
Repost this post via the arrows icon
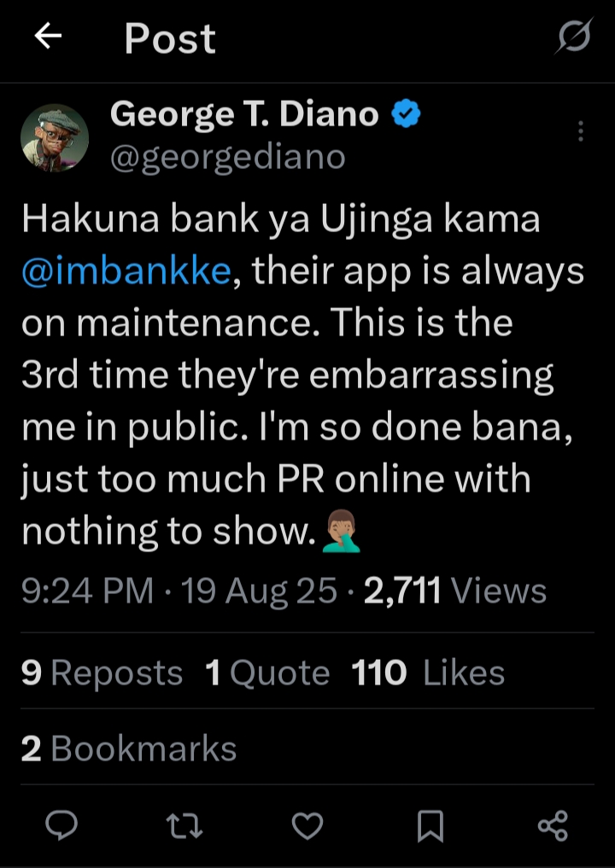(x=184, y=824)
